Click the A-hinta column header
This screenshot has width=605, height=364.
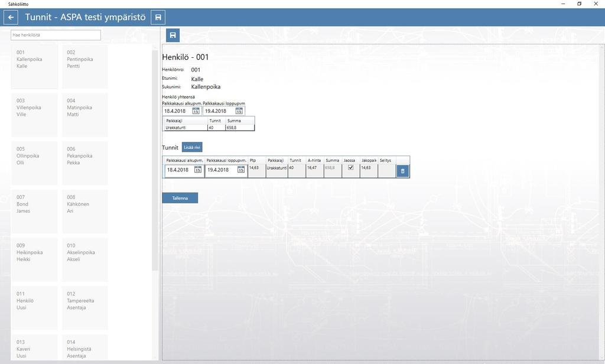tap(315, 160)
